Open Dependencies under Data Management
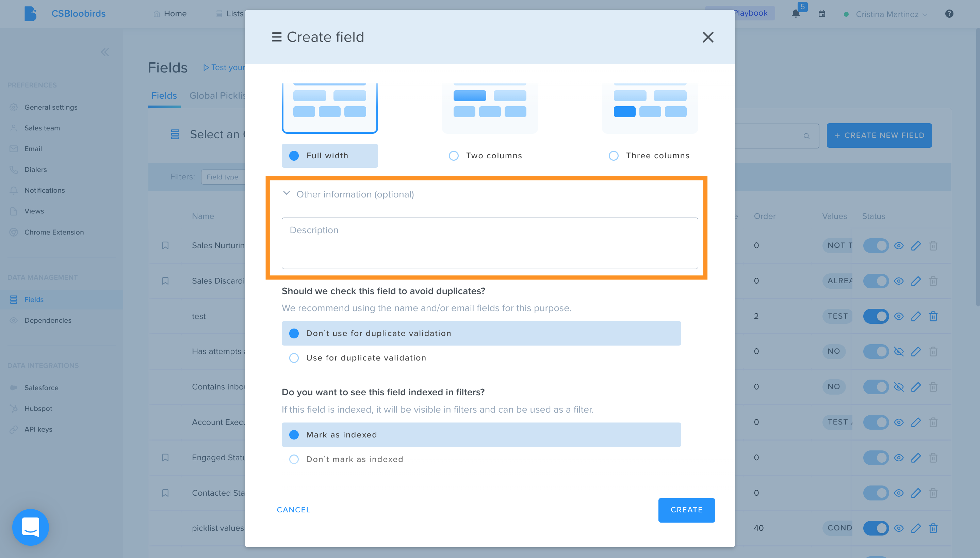Viewport: 980px width, 558px height. pyautogui.click(x=48, y=320)
